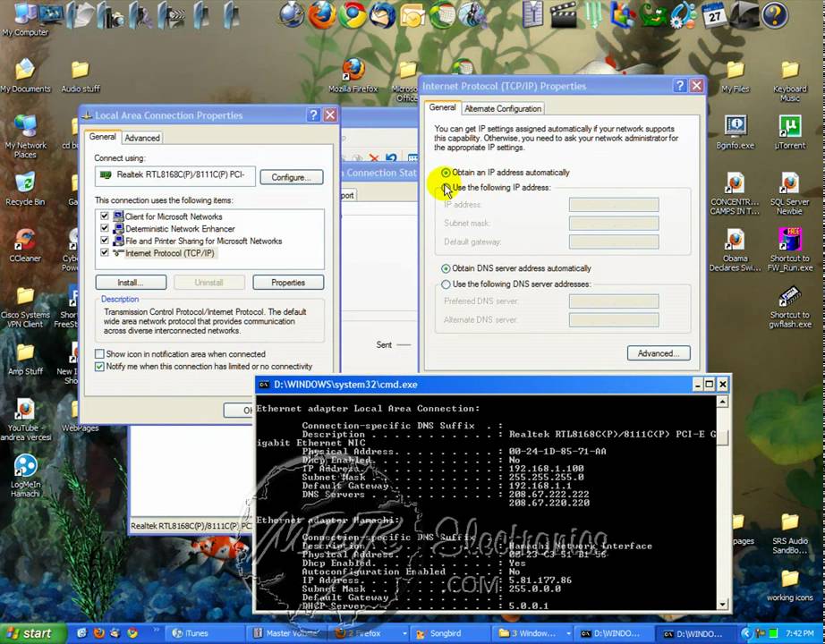Select Obtain an IP address automatically

(446, 173)
